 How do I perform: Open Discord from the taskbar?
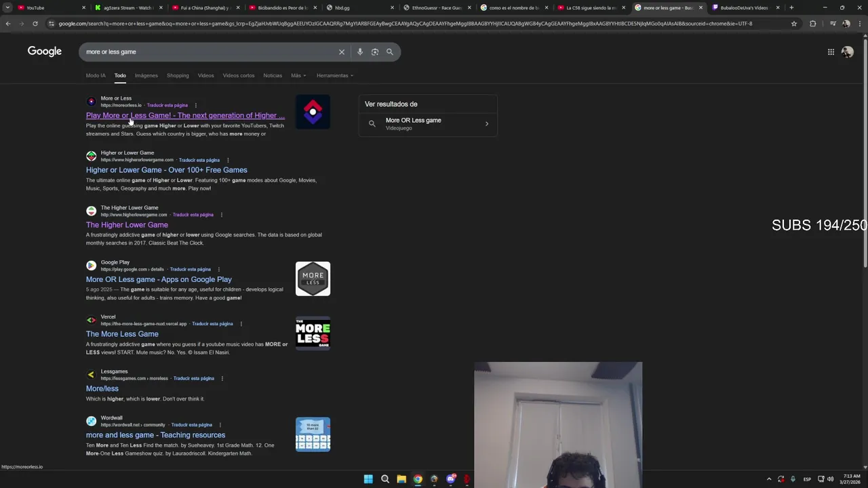pyautogui.click(x=451, y=479)
